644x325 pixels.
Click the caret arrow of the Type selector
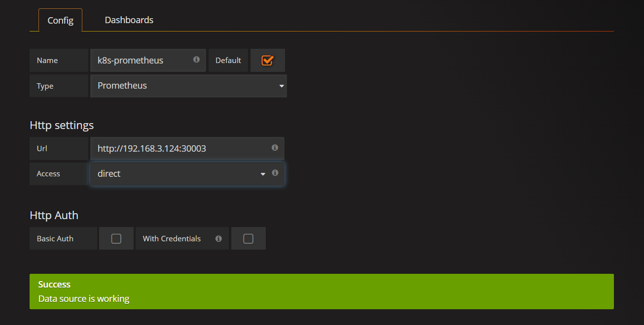(282, 86)
